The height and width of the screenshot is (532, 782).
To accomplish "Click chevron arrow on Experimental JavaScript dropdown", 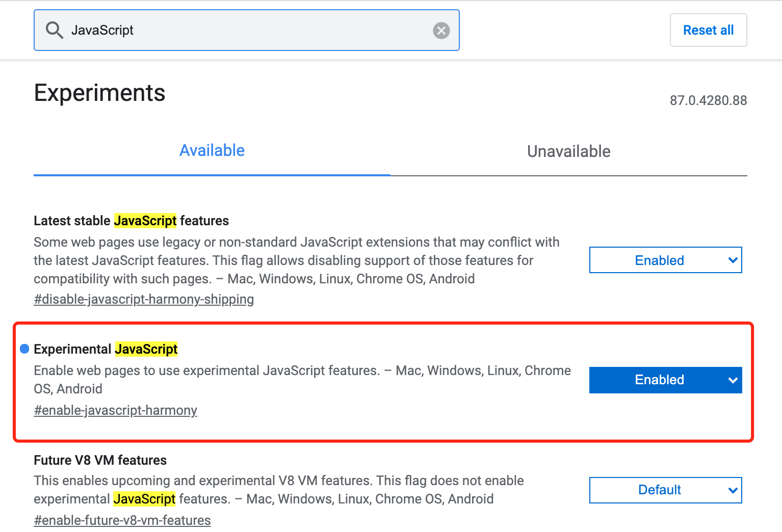I will coord(733,380).
